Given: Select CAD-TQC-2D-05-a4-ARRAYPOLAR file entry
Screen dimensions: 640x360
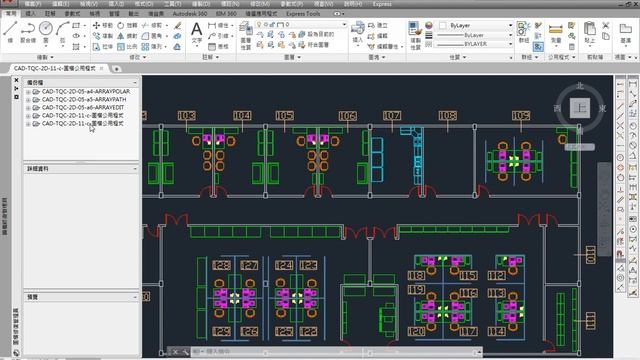Looking at the screenshot, I should 86,92.
